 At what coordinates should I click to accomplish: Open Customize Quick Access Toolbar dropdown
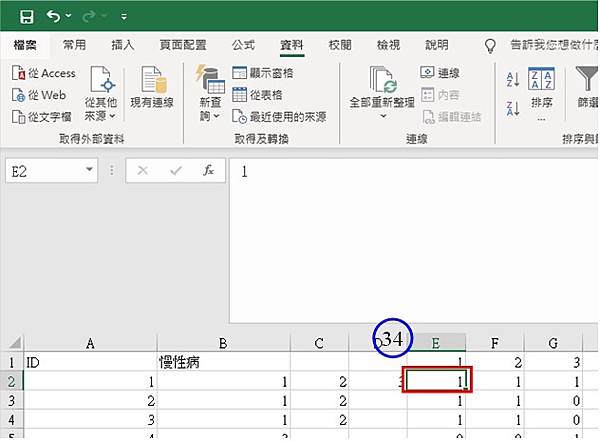tap(124, 16)
